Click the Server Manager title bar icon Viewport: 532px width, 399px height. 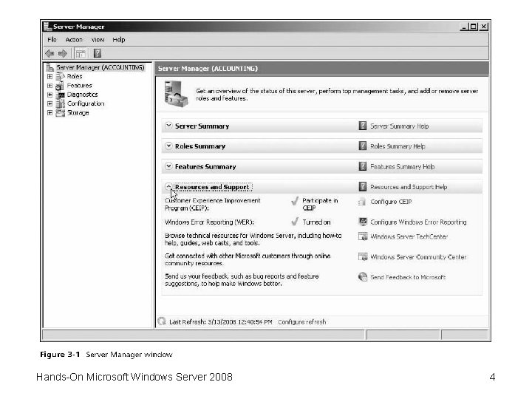[x=47, y=26]
